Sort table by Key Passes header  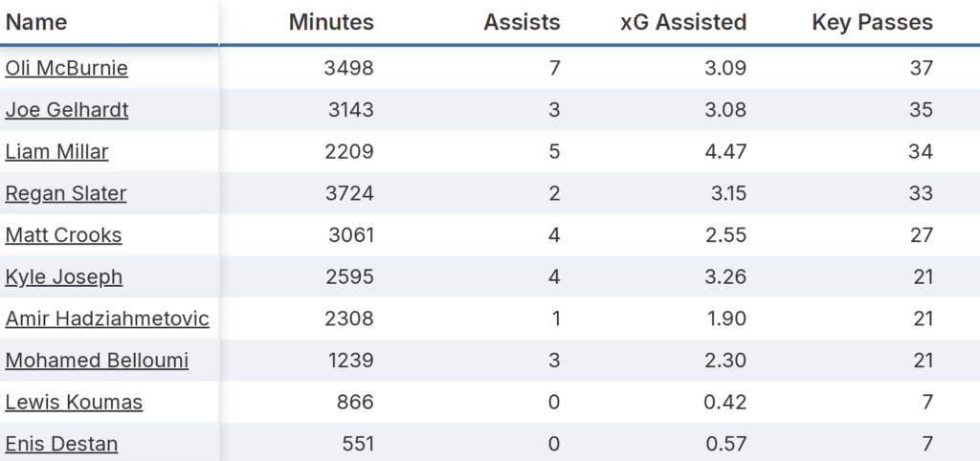coord(873,22)
